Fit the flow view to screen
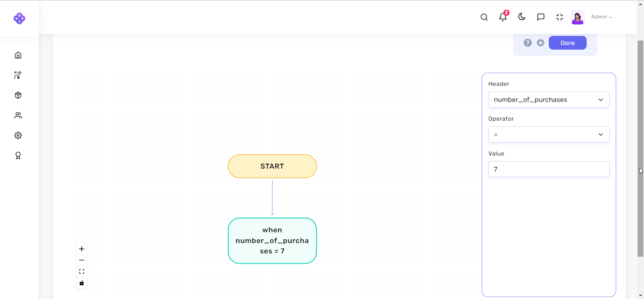 point(82,272)
